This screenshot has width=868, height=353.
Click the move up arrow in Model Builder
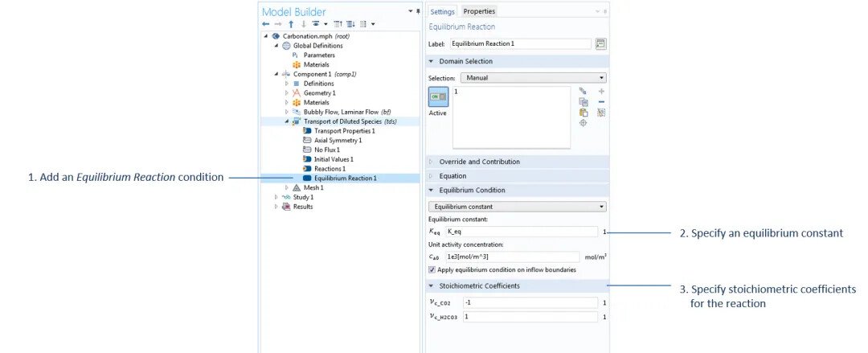[292, 24]
